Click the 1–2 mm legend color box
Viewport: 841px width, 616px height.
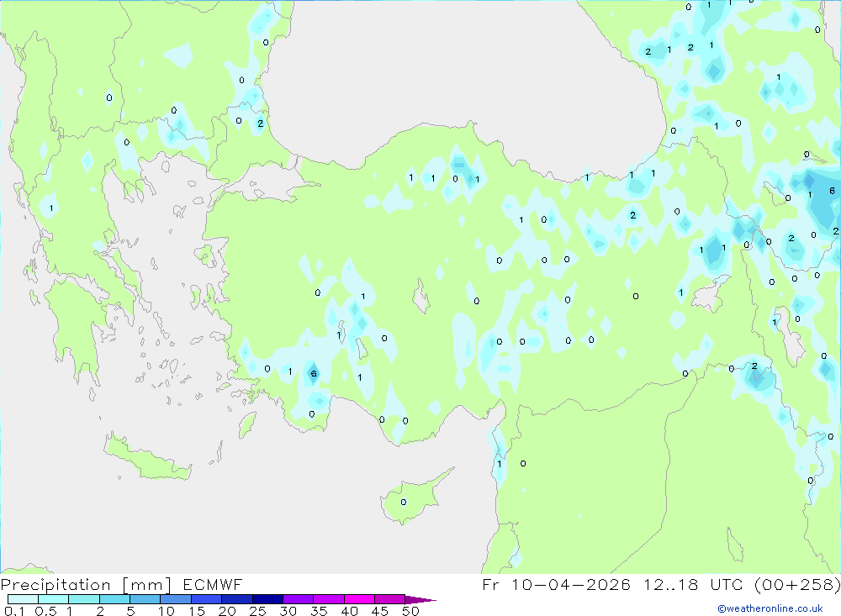click(84, 599)
